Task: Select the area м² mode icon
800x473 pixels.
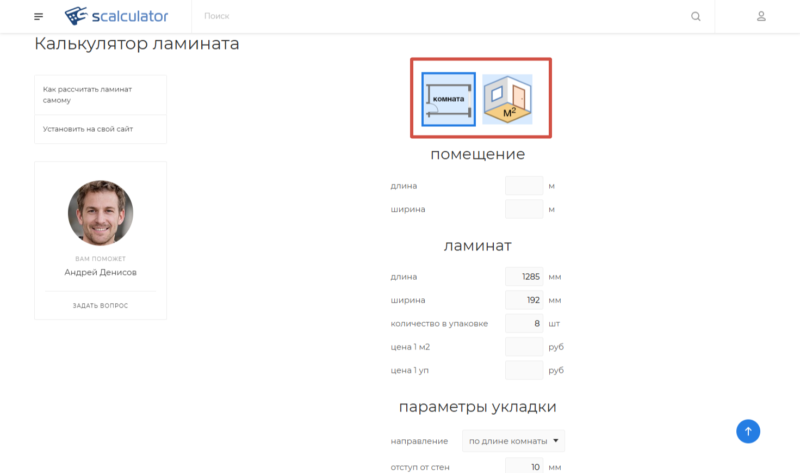Action: [x=507, y=99]
